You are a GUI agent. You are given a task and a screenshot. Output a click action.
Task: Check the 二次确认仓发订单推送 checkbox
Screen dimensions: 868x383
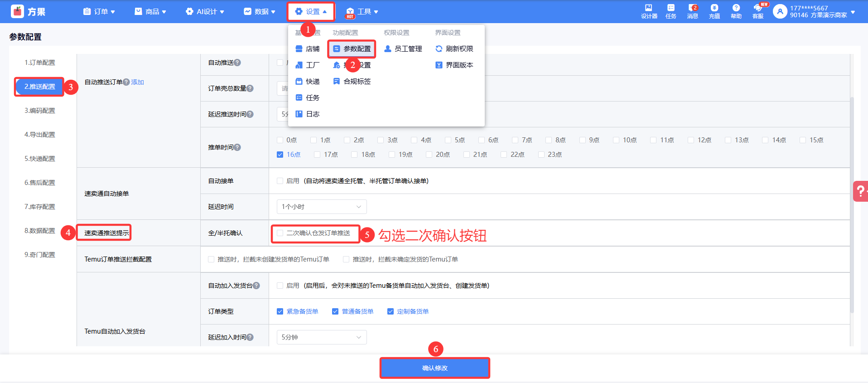pos(280,233)
